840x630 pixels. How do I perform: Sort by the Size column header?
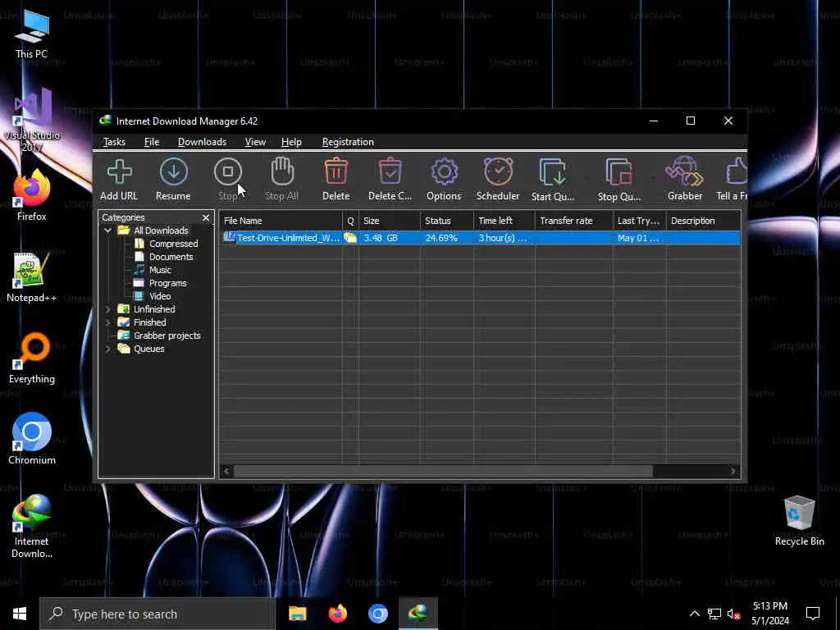click(390, 221)
